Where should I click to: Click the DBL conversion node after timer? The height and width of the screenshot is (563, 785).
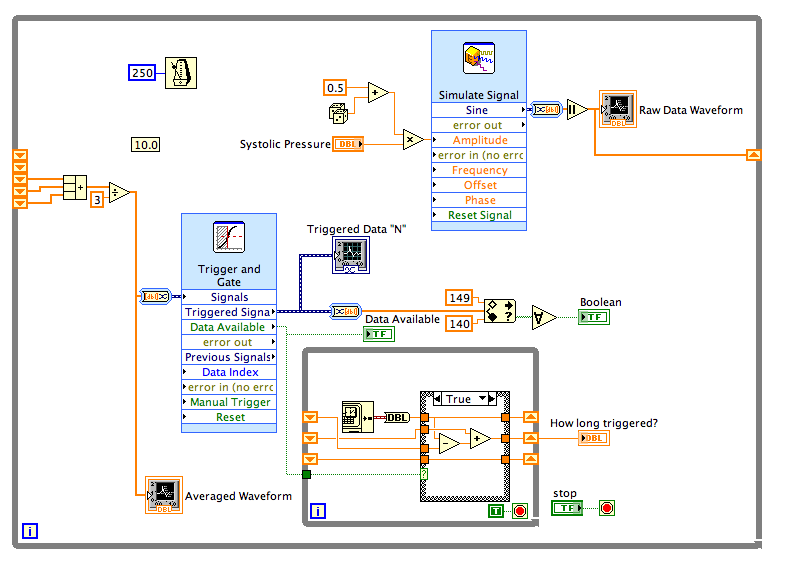(397, 417)
